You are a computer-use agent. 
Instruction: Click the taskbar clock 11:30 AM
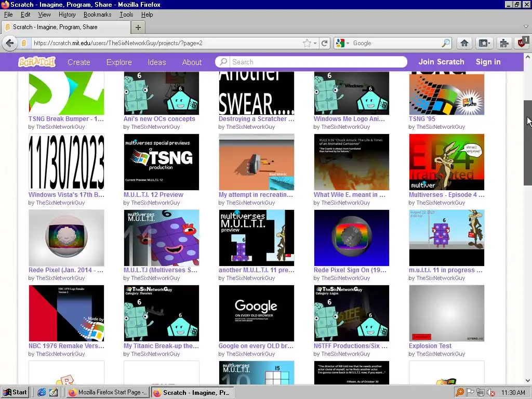[x=513, y=393]
